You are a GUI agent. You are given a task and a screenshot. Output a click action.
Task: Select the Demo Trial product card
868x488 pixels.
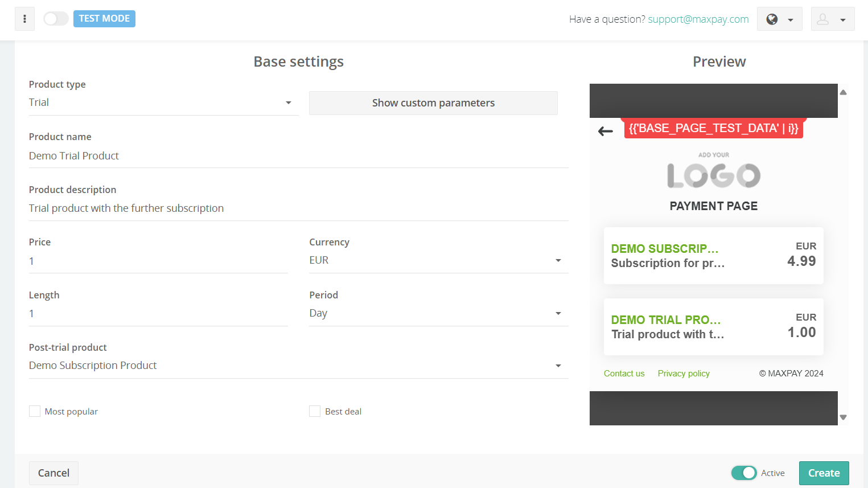(714, 327)
